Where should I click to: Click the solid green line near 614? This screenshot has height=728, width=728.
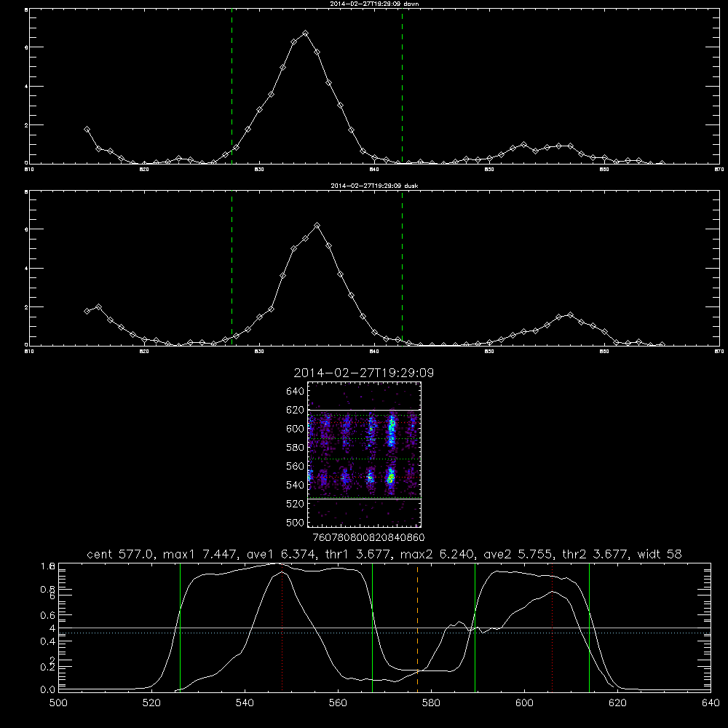589,627
